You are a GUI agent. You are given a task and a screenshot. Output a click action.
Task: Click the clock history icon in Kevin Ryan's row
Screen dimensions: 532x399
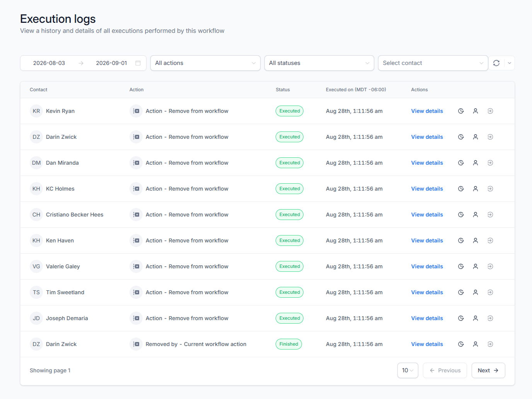pyautogui.click(x=461, y=111)
